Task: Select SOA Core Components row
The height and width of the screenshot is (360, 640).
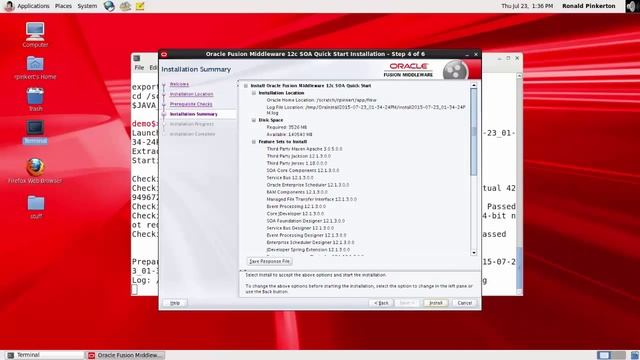Action: click(302, 170)
